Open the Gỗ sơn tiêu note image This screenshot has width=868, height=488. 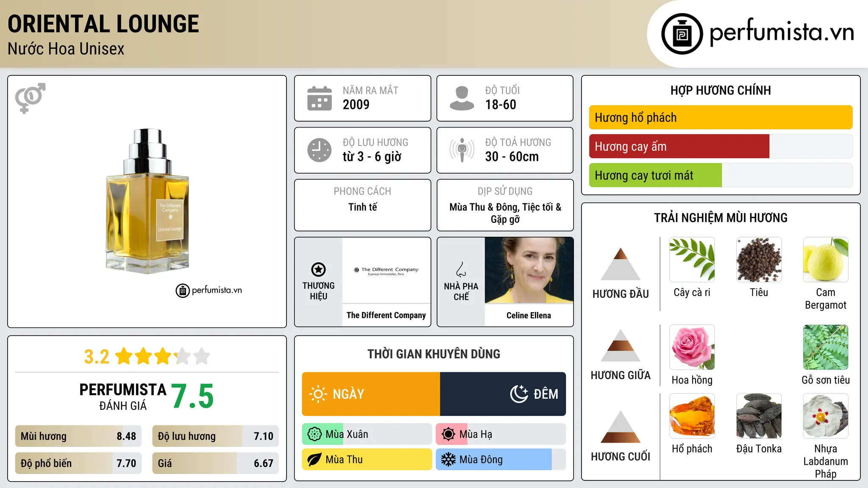click(x=826, y=347)
